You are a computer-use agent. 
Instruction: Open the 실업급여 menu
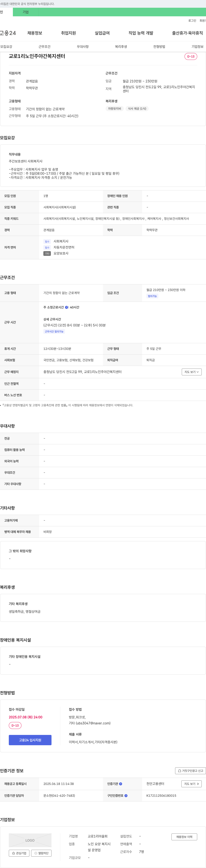pyautogui.click(x=102, y=33)
